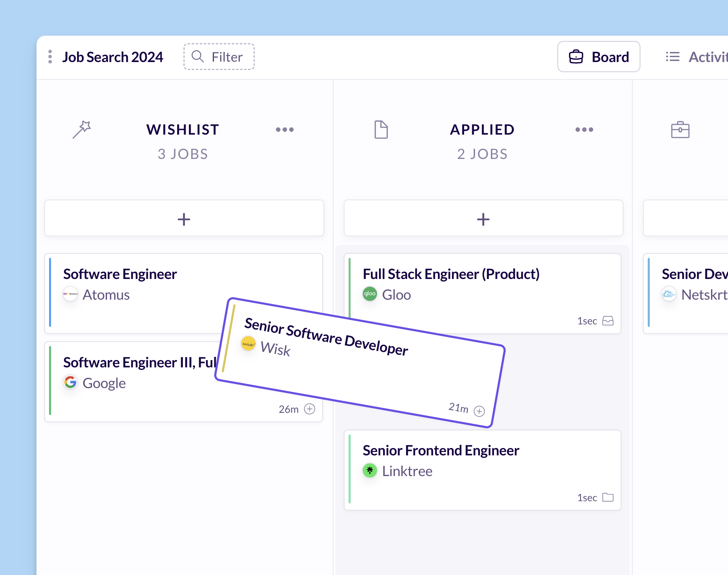Select the Senior Software Developer Wisk card
The image size is (728, 575).
360,363
